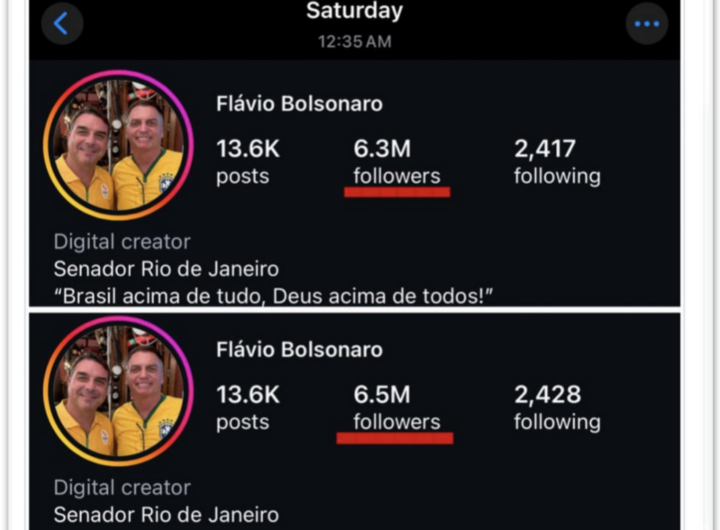The height and width of the screenshot is (530, 720).
Task: Open profile photo beside 6.3M followers
Action: pyautogui.click(x=118, y=145)
